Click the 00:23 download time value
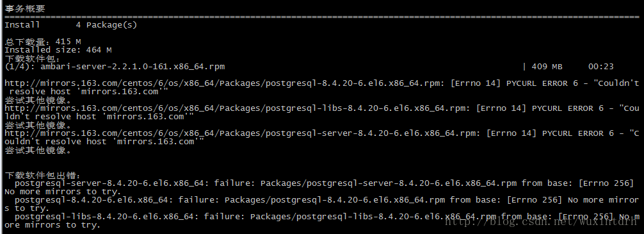 (601, 67)
